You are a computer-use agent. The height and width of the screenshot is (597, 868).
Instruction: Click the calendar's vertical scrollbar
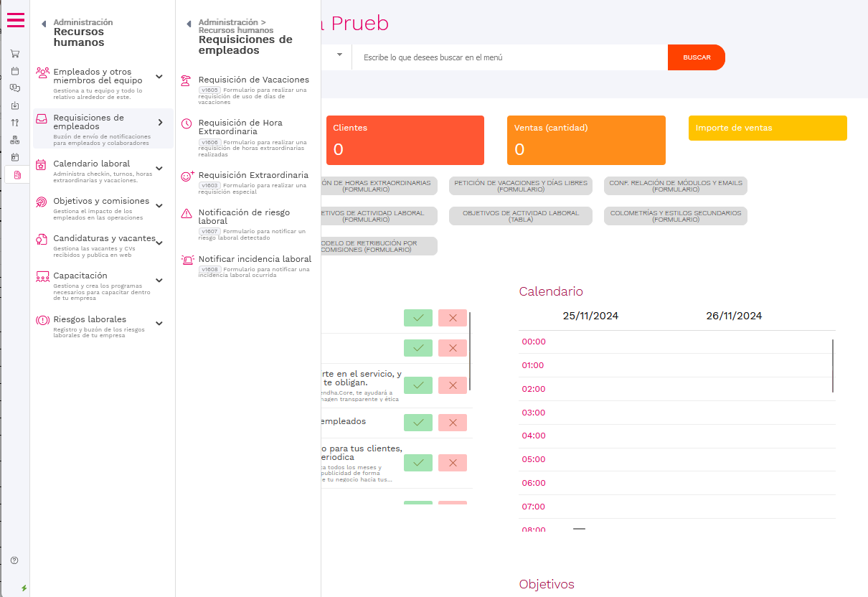(x=832, y=366)
